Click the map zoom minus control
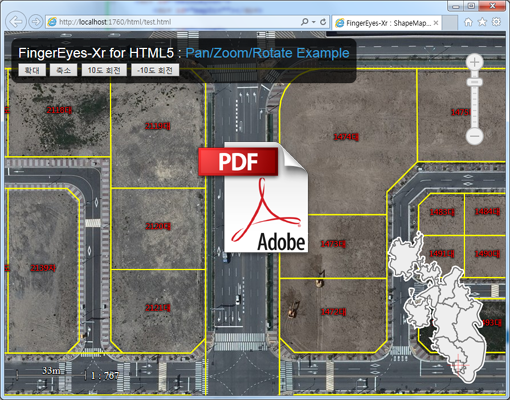Viewport: 510px width, 400px height. point(474,136)
